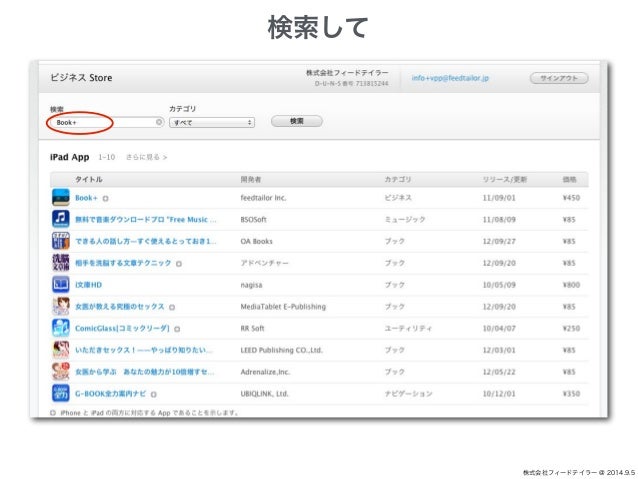Screen dimensions: 638x479
Task: Open the i文庫HD title link
Action: (x=88, y=285)
